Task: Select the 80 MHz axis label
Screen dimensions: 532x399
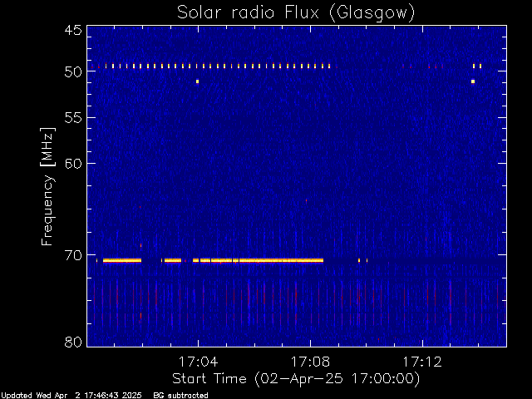Action: pyautogui.click(x=73, y=342)
